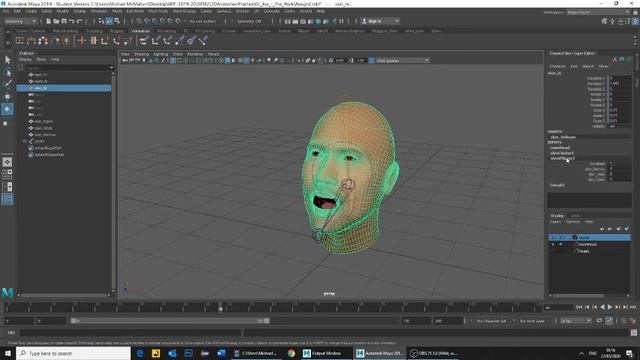Toggle the viewport grid display icon
Image resolution: width=640 pixels, height=360 pixels.
click(x=173, y=60)
